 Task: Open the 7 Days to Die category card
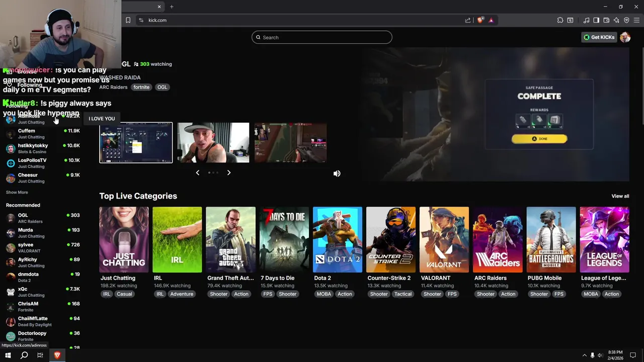284,240
